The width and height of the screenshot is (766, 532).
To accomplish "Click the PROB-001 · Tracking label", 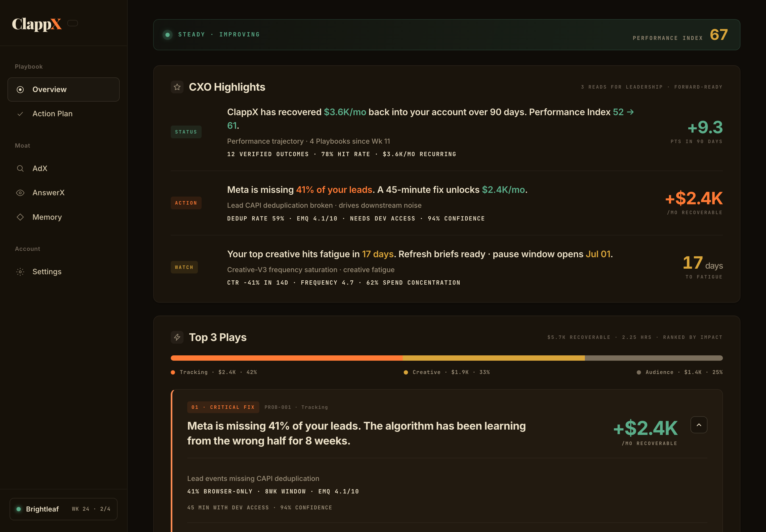I will pyautogui.click(x=296, y=407).
